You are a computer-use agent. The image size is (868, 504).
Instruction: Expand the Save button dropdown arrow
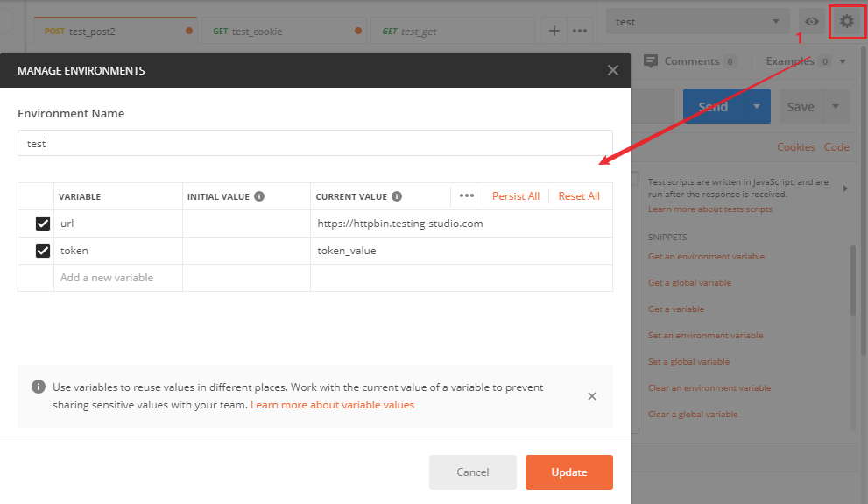click(836, 106)
